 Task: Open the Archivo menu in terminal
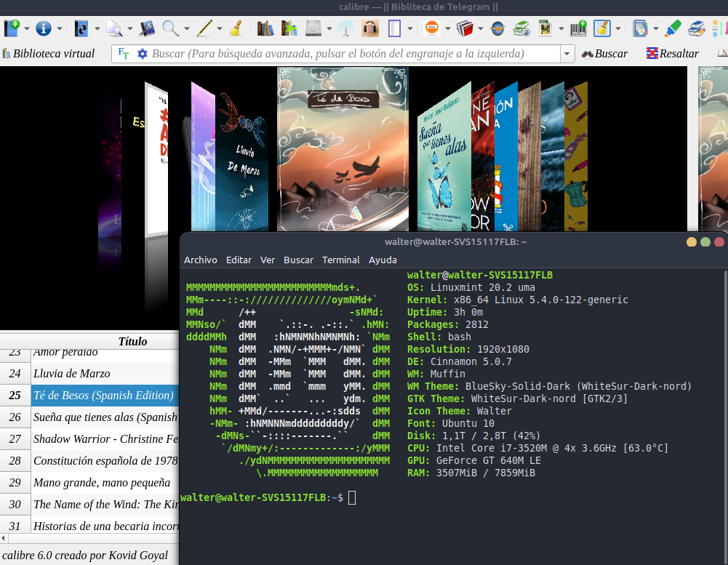200,260
